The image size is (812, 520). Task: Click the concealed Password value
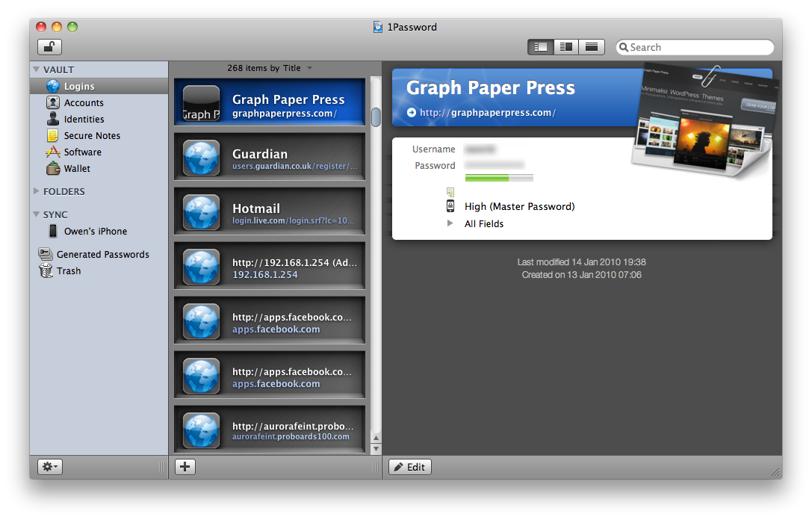pos(495,165)
